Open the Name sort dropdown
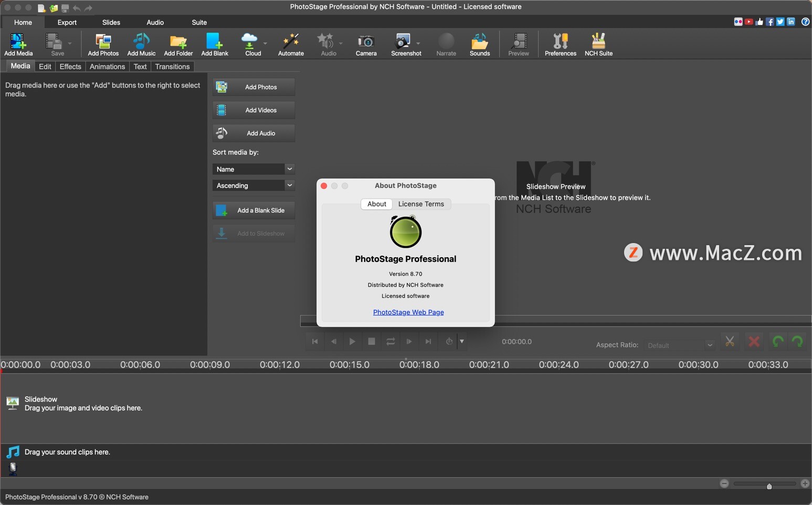The height and width of the screenshot is (505, 812). 254,169
